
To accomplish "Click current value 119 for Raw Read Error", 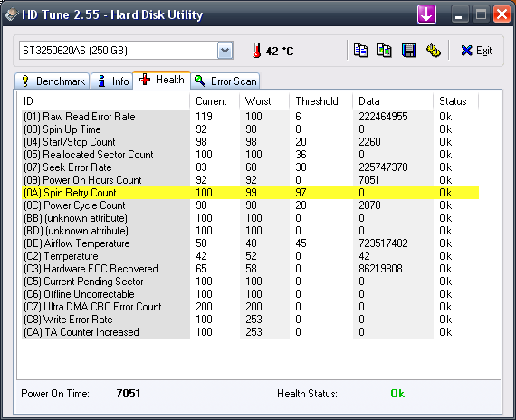I will [204, 117].
